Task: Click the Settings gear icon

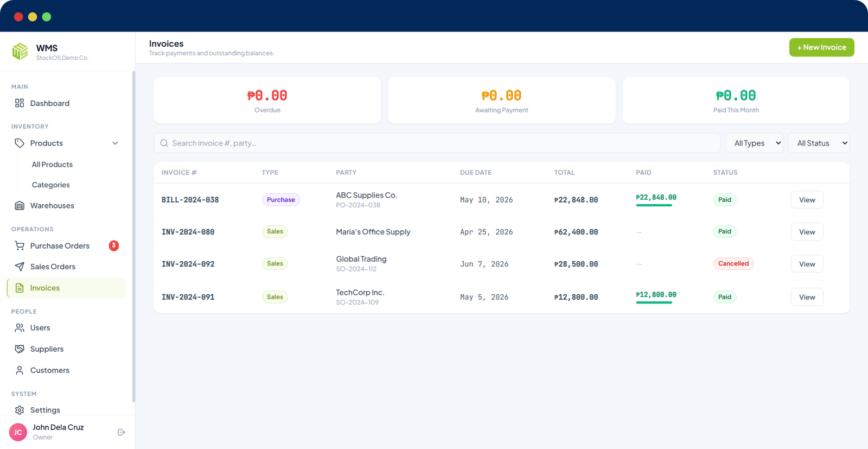Action: point(20,410)
